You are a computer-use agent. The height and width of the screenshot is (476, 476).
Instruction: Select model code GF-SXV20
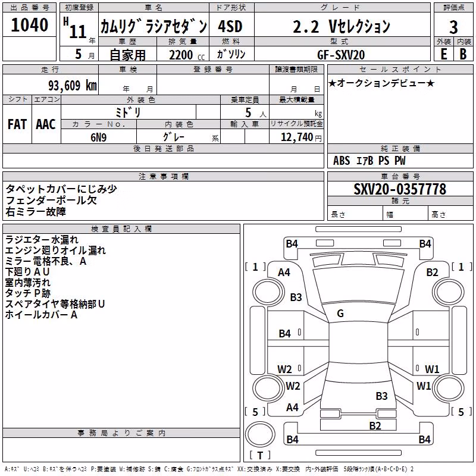[341, 55]
